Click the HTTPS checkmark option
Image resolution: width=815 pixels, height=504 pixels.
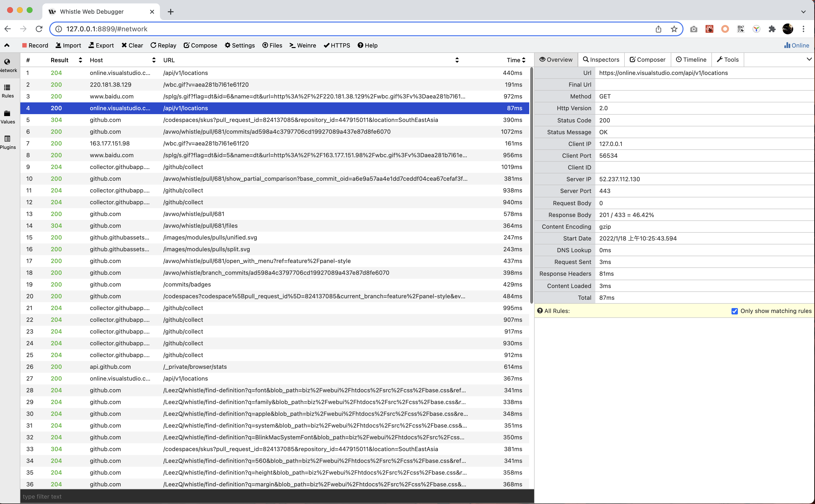pyautogui.click(x=337, y=45)
